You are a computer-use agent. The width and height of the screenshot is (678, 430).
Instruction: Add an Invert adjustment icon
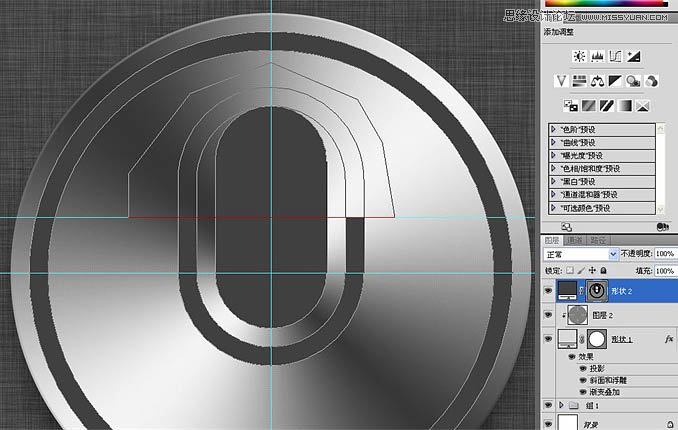tap(570, 106)
